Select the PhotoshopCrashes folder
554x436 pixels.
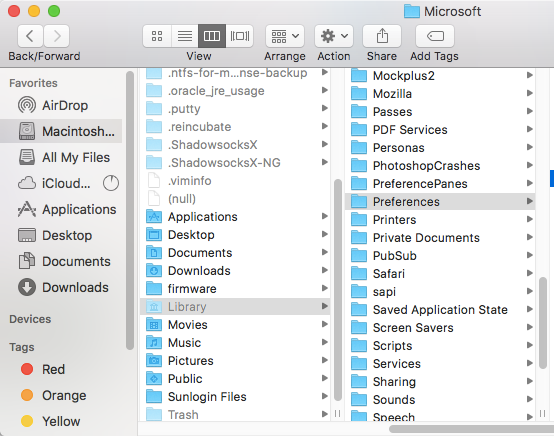point(440,165)
